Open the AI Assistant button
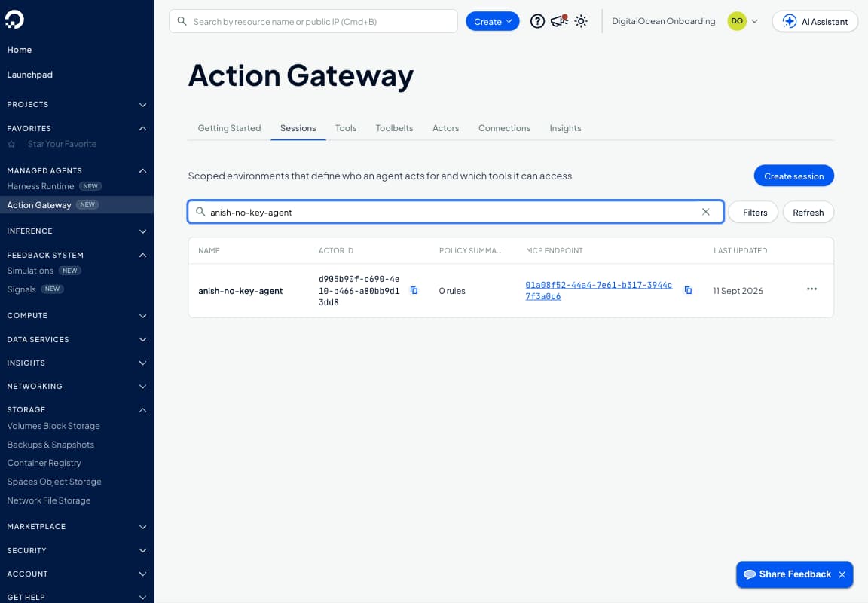The image size is (868, 603). (815, 22)
